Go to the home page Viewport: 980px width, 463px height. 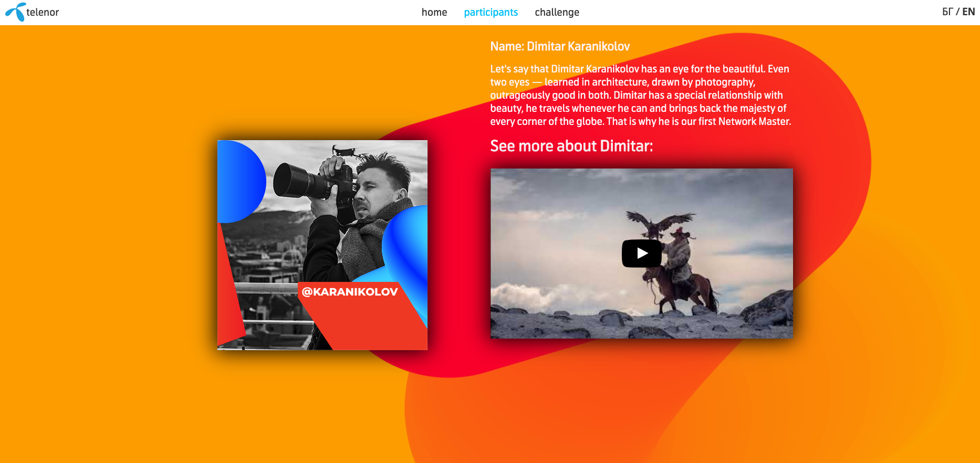click(434, 12)
